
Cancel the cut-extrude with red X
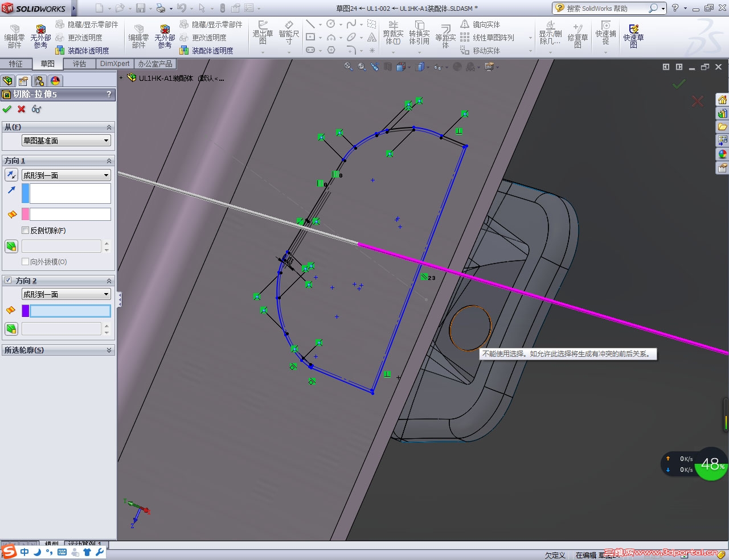point(22,109)
